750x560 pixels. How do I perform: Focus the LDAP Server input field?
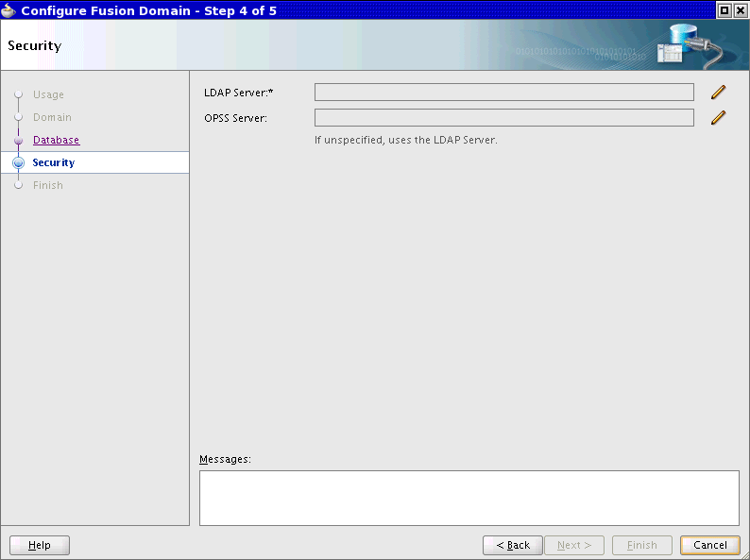click(504, 93)
